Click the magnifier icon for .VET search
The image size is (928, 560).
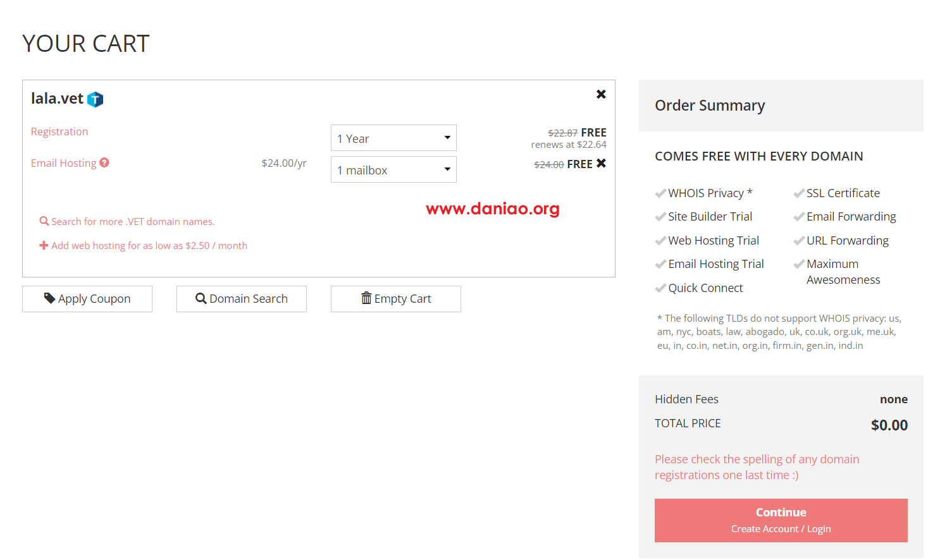(44, 221)
